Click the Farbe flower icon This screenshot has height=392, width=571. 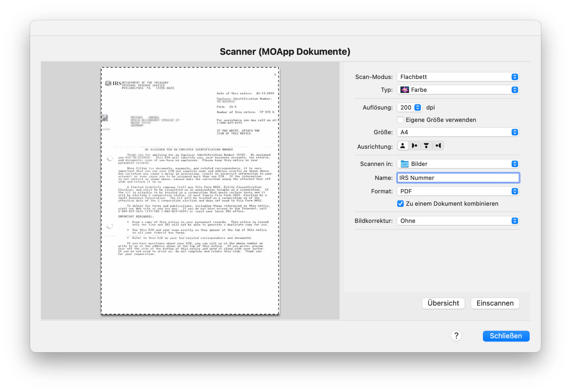point(404,90)
